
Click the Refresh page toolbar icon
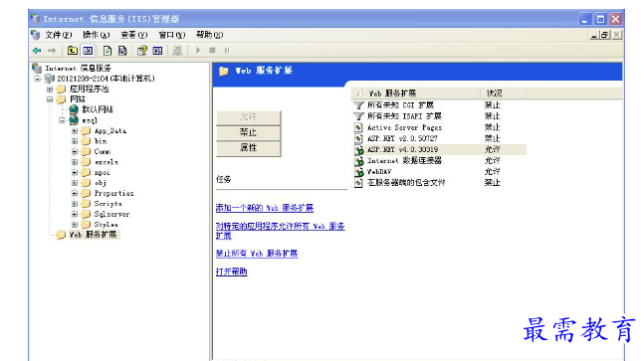pyautogui.click(x=107, y=51)
